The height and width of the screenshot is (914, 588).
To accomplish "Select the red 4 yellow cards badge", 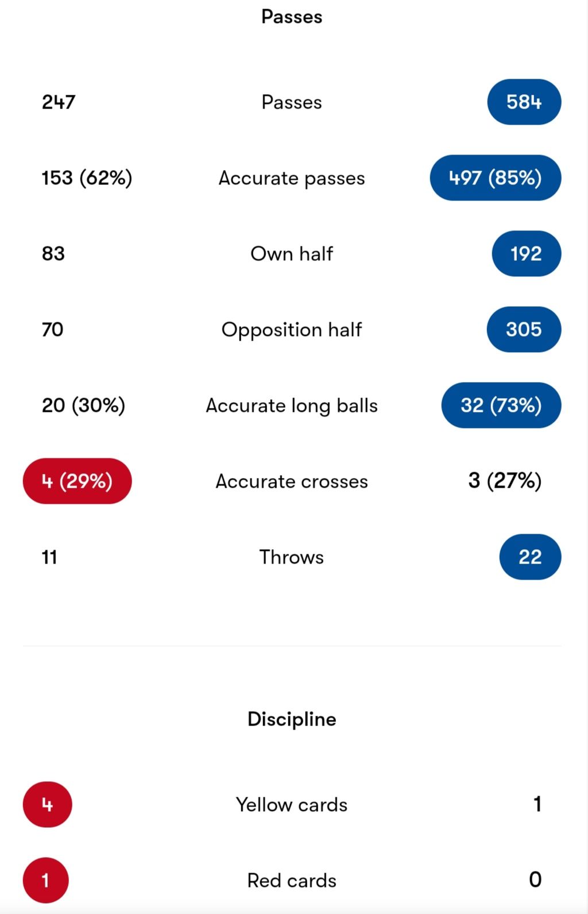I will [47, 804].
